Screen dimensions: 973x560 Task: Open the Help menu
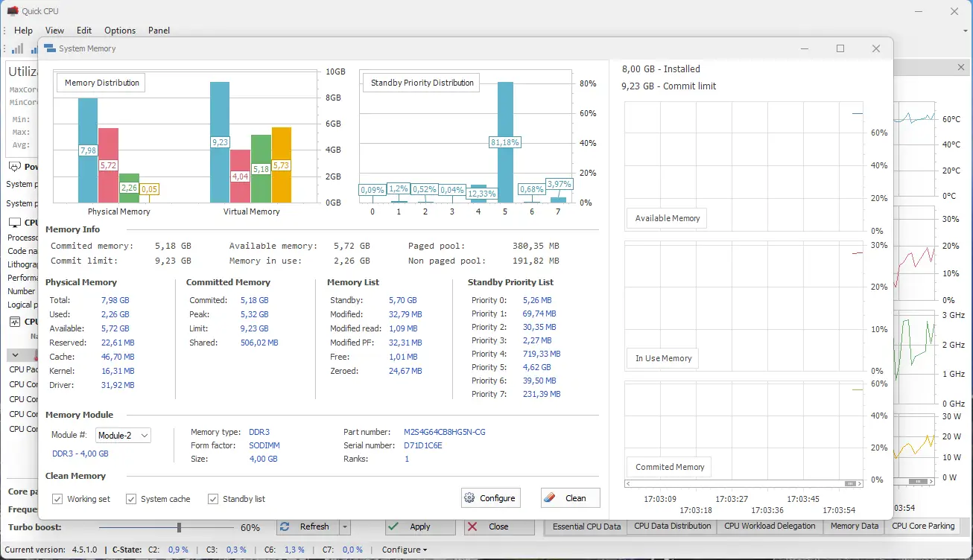click(24, 31)
